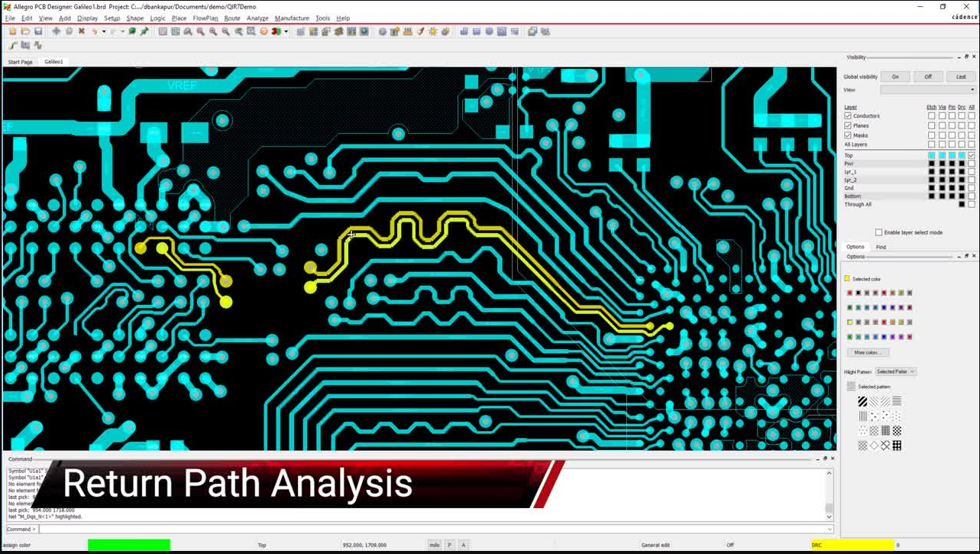Click the green pushpin icon
This screenshot has height=554, width=980.
coord(144,31)
